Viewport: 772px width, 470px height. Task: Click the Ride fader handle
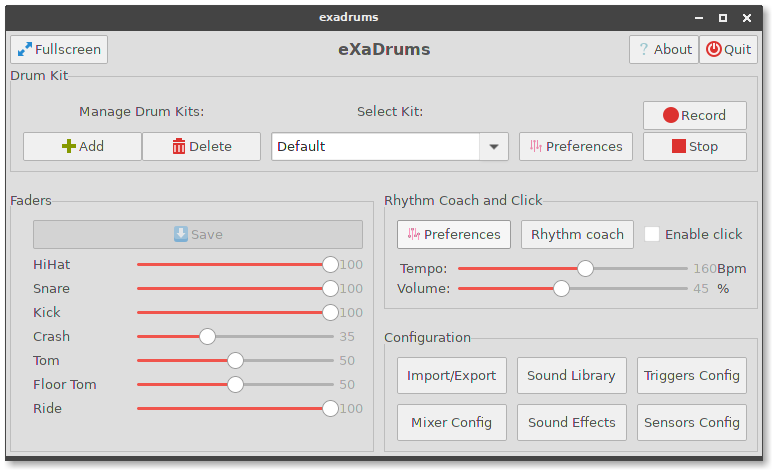pos(330,408)
